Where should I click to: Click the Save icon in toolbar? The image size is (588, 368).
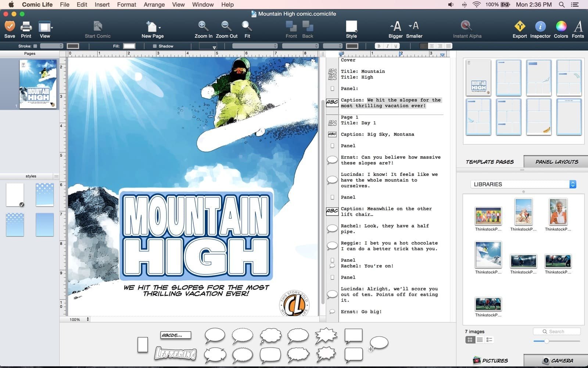click(x=10, y=26)
